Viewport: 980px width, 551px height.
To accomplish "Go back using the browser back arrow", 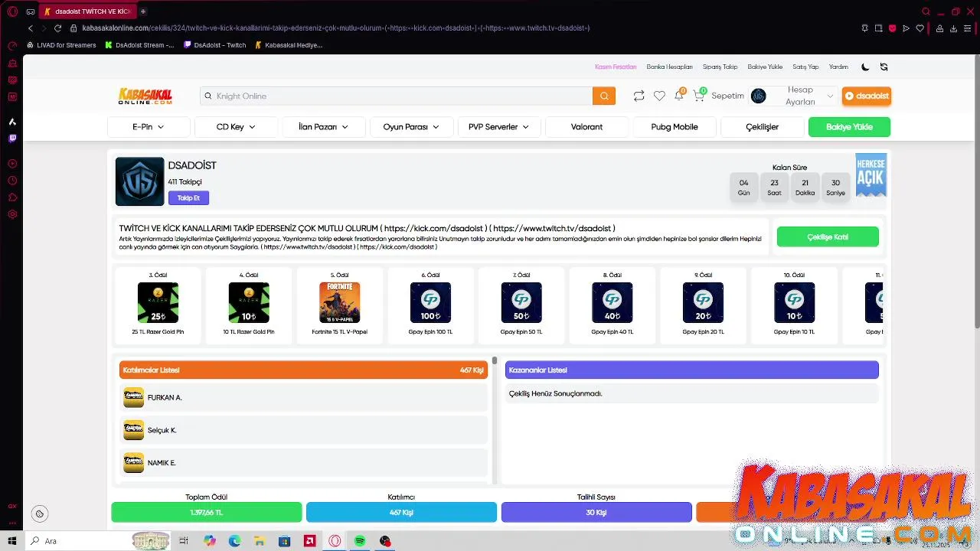I will click(x=31, y=28).
